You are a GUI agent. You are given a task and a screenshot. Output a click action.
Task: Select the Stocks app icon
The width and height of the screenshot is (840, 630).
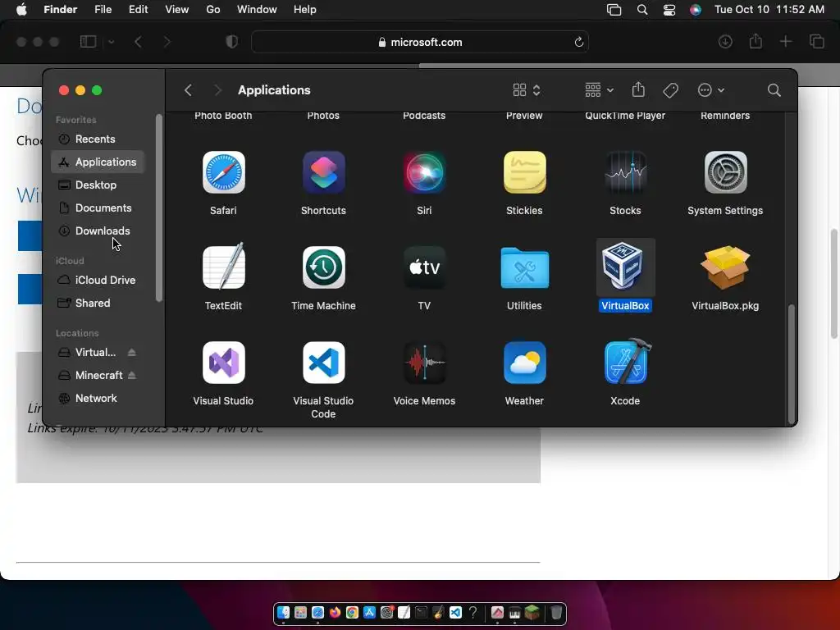tap(625, 172)
